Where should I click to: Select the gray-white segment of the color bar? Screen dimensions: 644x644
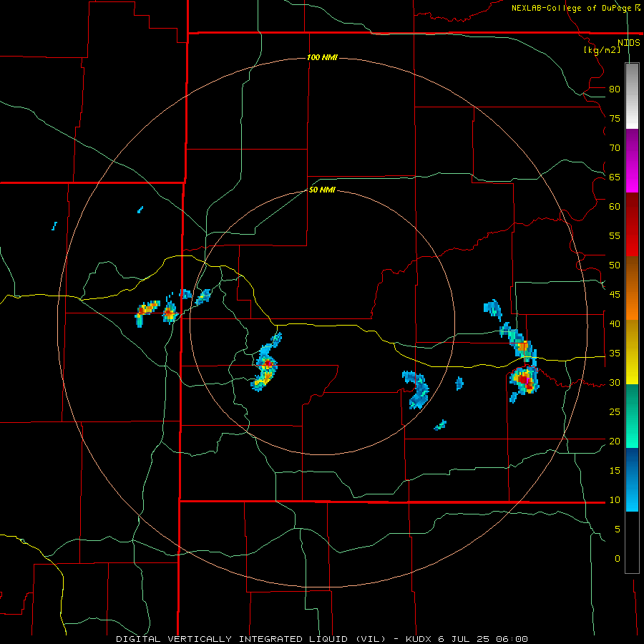coord(632,96)
